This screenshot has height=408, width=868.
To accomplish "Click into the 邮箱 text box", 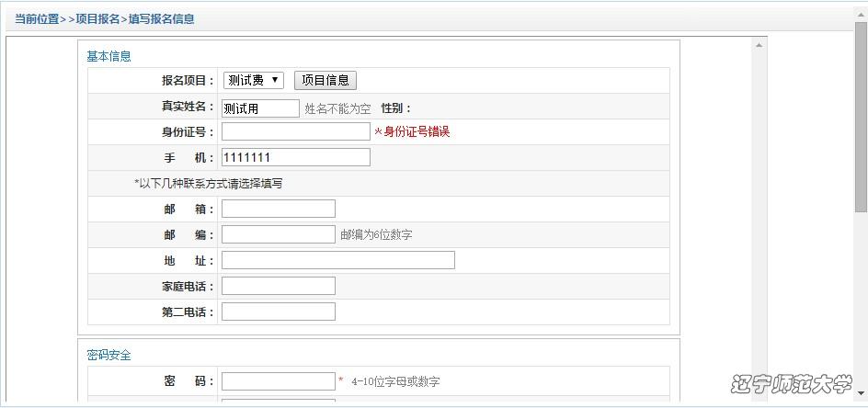I will tap(278, 209).
